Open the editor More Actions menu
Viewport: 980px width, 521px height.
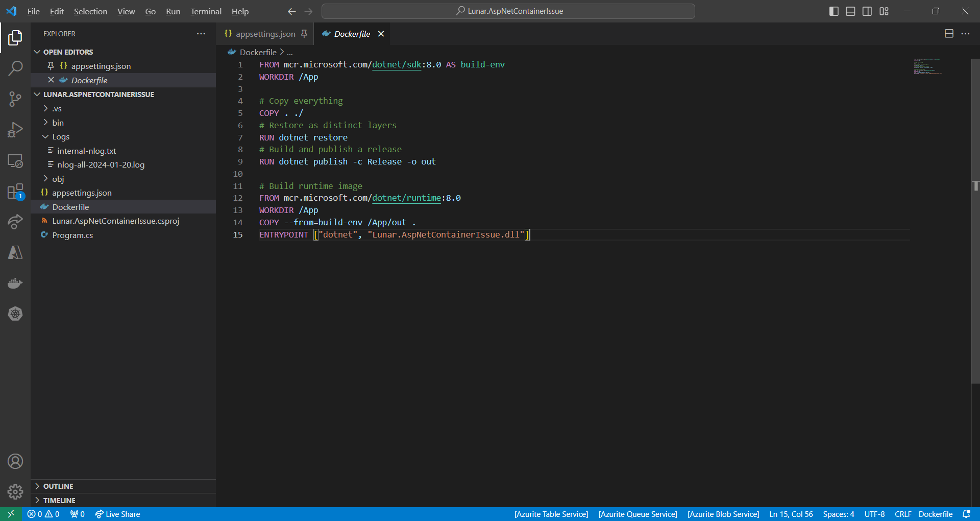[965, 34]
